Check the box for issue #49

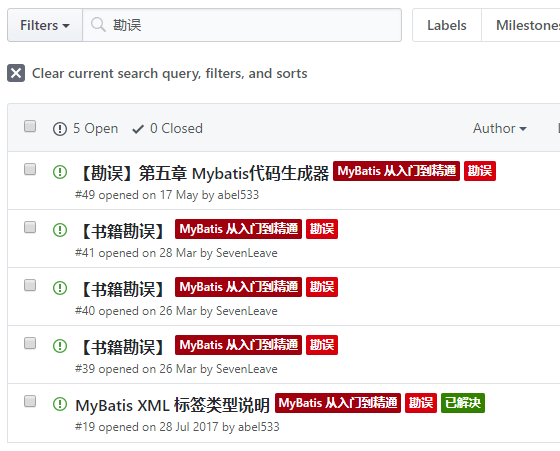[30, 169]
